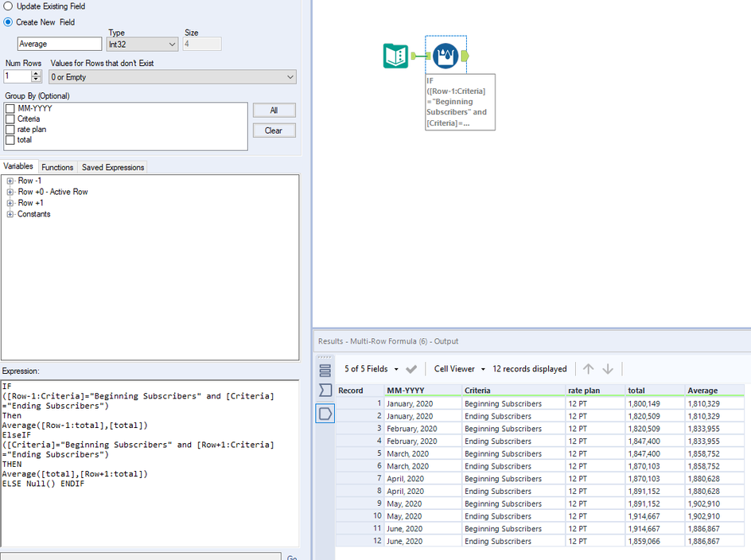This screenshot has width=751, height=560.
Task: Decrease Num Rows with stepper down arrow
Action: click(36, 79)
